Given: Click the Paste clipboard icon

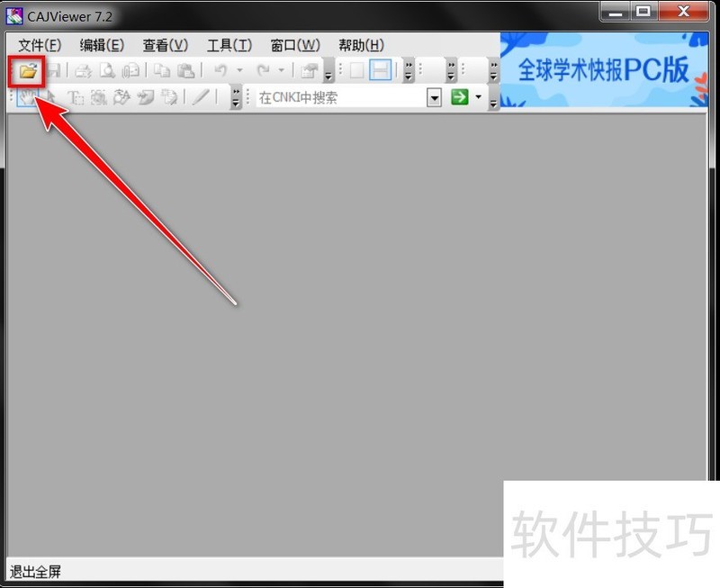Looking at the screenshot, I should [x=185, y=70].
